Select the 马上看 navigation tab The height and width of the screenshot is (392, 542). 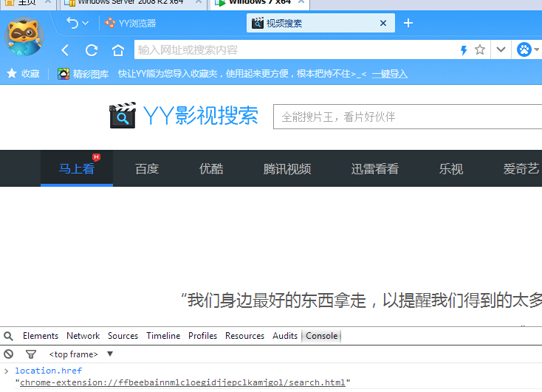click(x=77, y=168)
